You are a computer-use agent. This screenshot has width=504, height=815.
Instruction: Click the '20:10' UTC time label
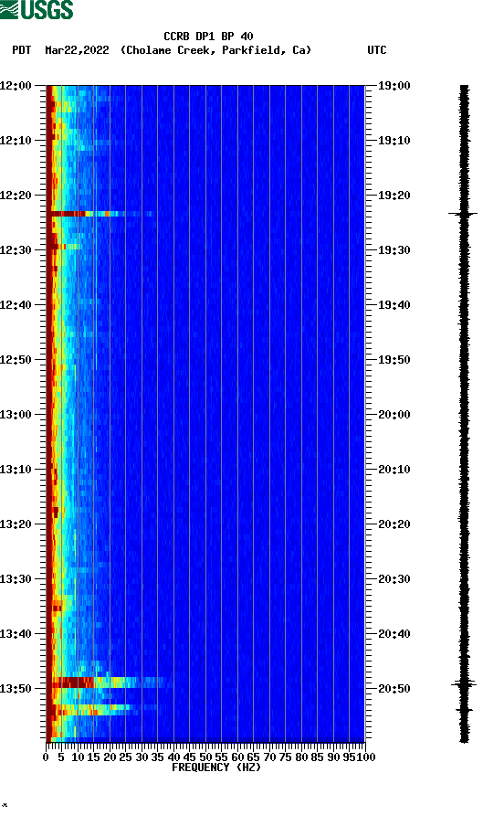click(394, 470)
